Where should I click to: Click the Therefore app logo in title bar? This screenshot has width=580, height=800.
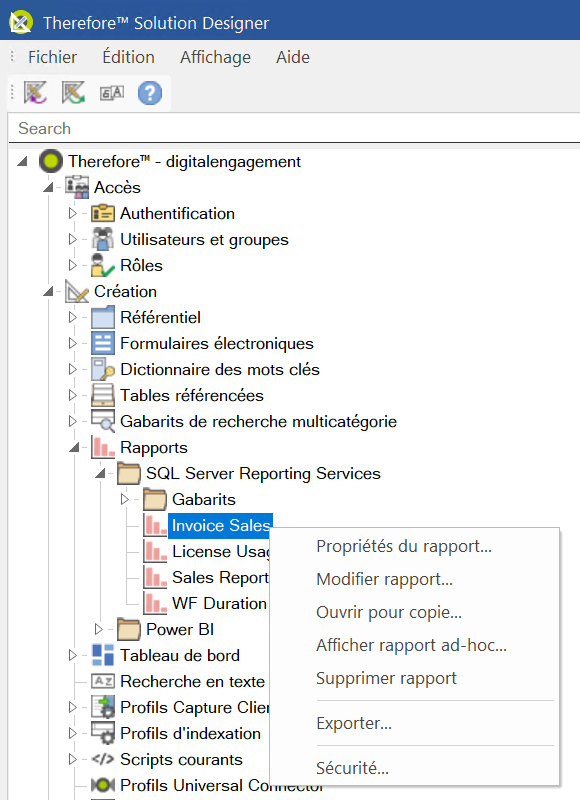point(21,22)
